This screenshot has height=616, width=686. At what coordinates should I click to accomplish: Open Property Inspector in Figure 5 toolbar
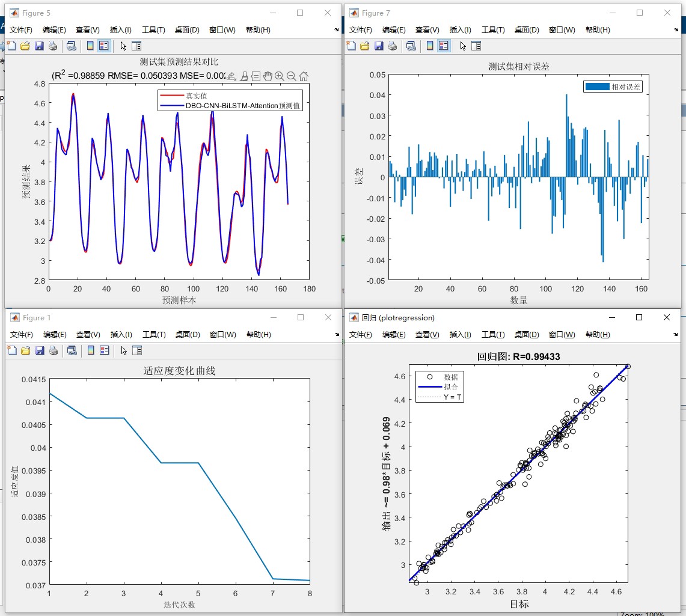point(136,46)
